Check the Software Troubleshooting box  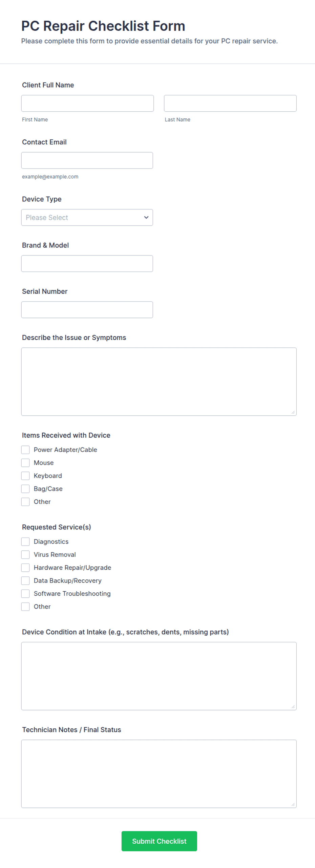25,594
